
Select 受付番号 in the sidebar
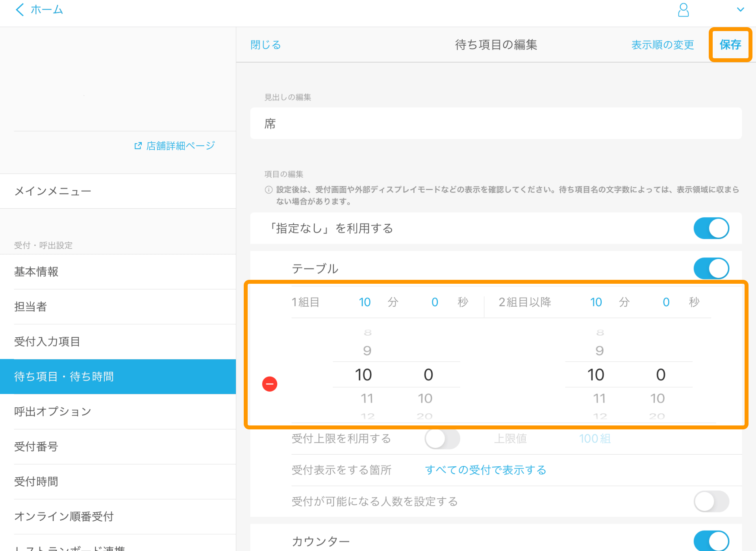point(118,447)
